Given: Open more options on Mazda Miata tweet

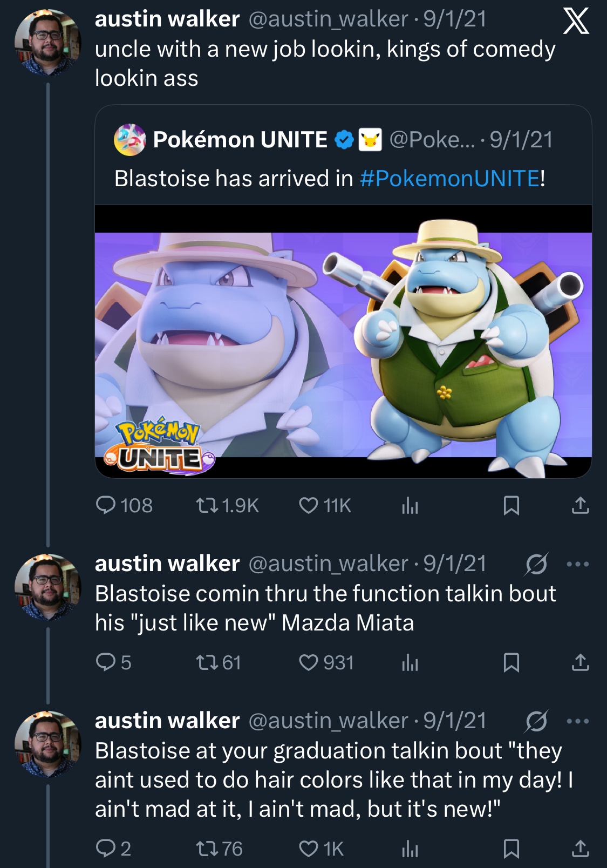Looking at the screenshot, I should [578, 564].
